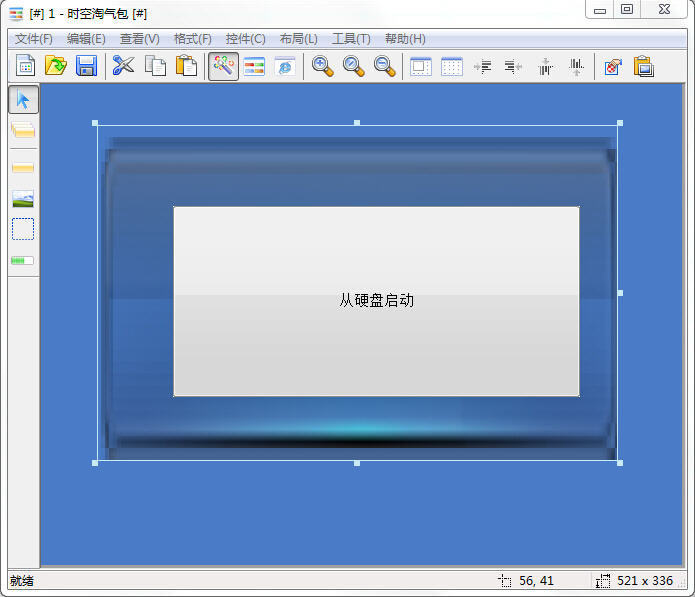
Task: Open the 格式(F) menu
Action: pos(193,39)
